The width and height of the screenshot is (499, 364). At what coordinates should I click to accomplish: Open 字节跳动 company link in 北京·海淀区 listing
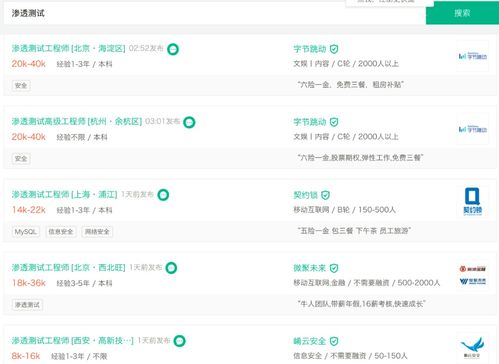310,49
